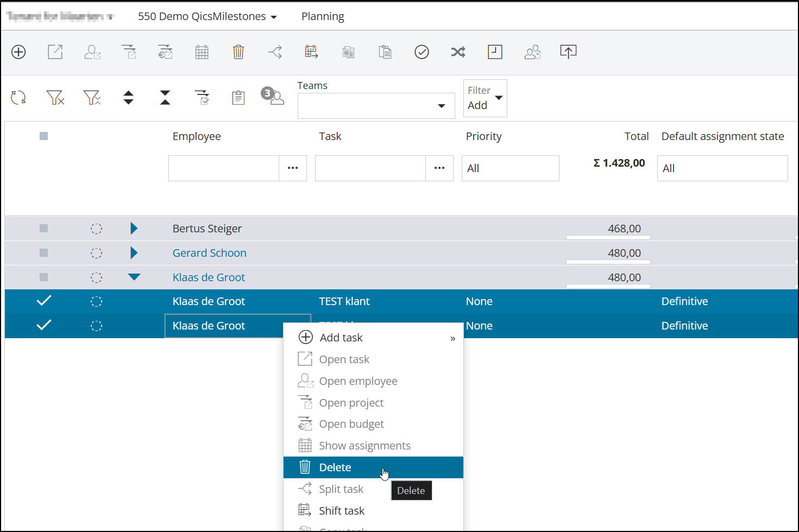Screen dimensions: 799x532
Task: Expand the Gerard Schoon group row
Action: [134, 253]
